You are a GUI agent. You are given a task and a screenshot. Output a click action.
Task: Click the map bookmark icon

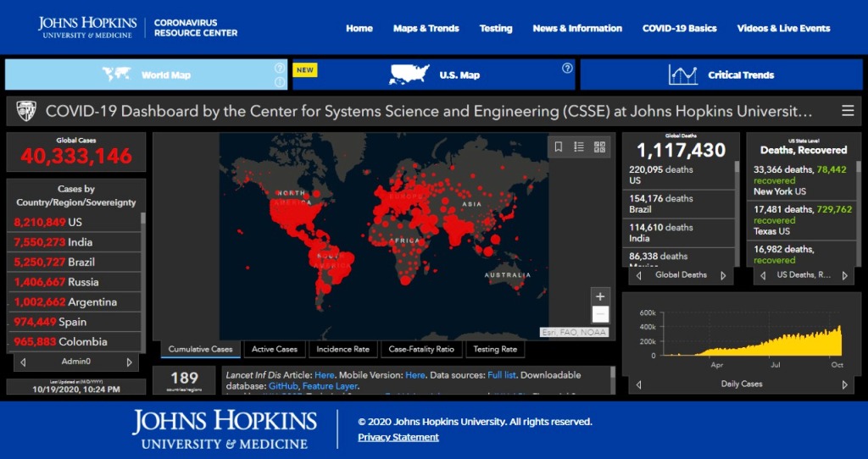click(x=559, y=147)
